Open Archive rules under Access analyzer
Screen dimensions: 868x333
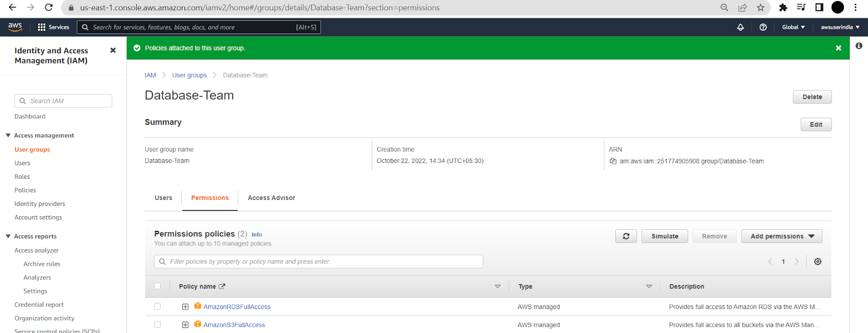tap(42, 264)
